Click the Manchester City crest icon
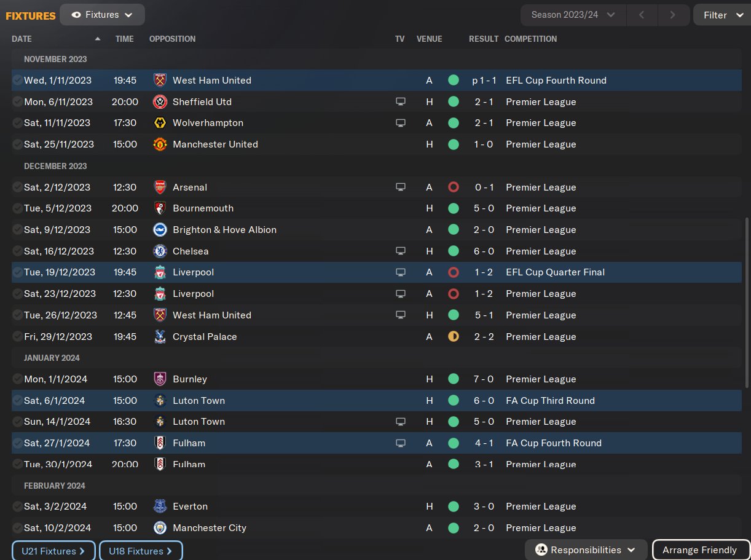The image size is (751, 560). (x=160, y=528)
